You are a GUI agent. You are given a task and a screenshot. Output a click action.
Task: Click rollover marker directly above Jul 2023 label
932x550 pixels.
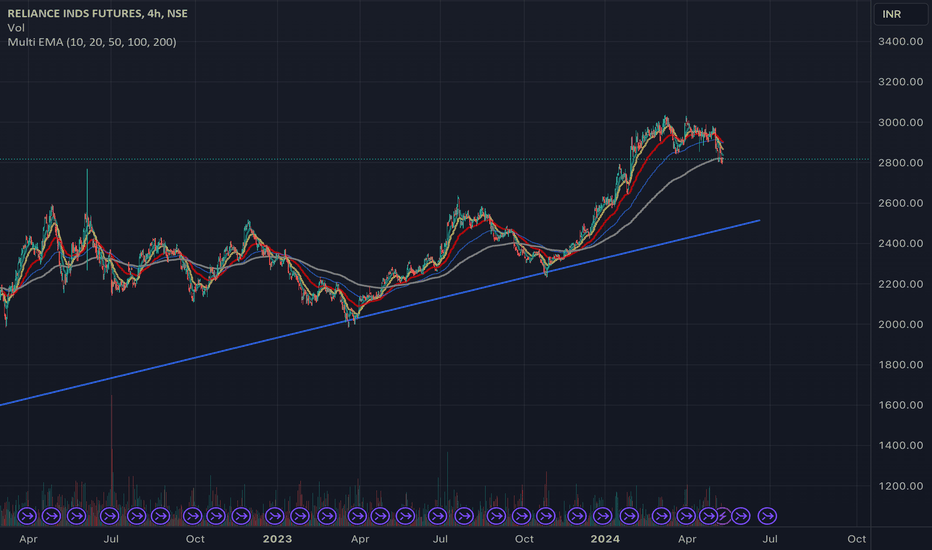point(437,516)
